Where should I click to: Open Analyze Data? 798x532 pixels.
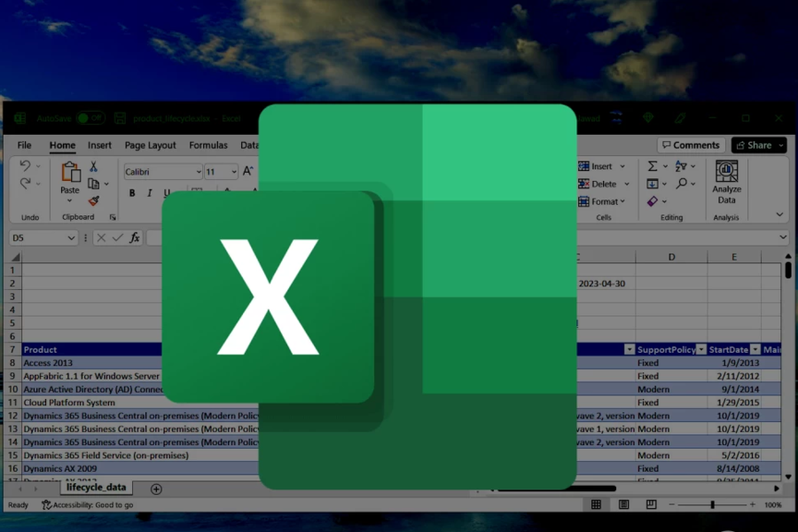point(726,182)
